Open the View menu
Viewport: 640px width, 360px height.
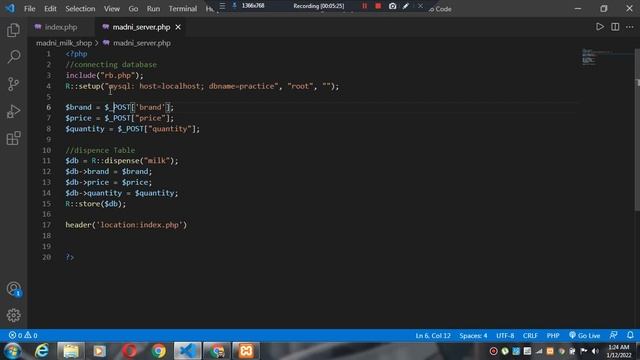111,9
